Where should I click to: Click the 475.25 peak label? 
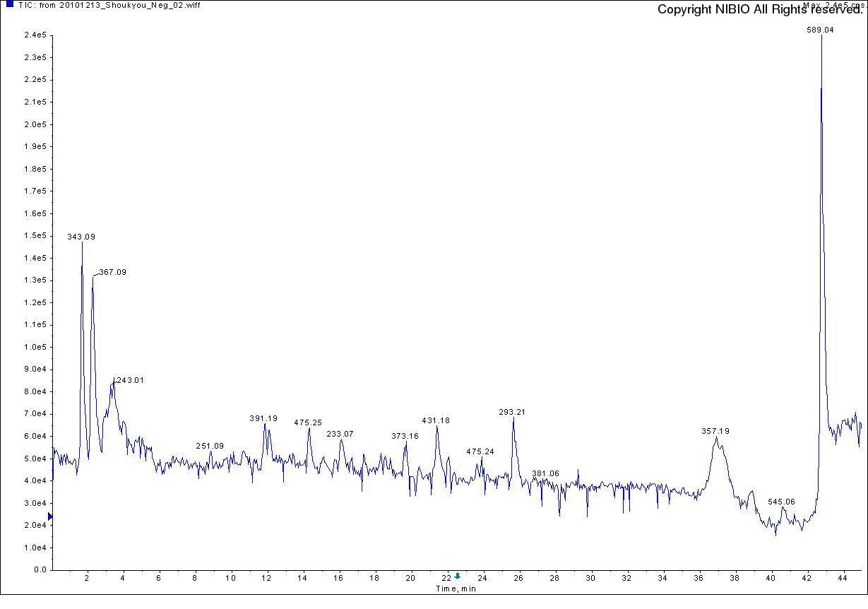pos(308,422)
